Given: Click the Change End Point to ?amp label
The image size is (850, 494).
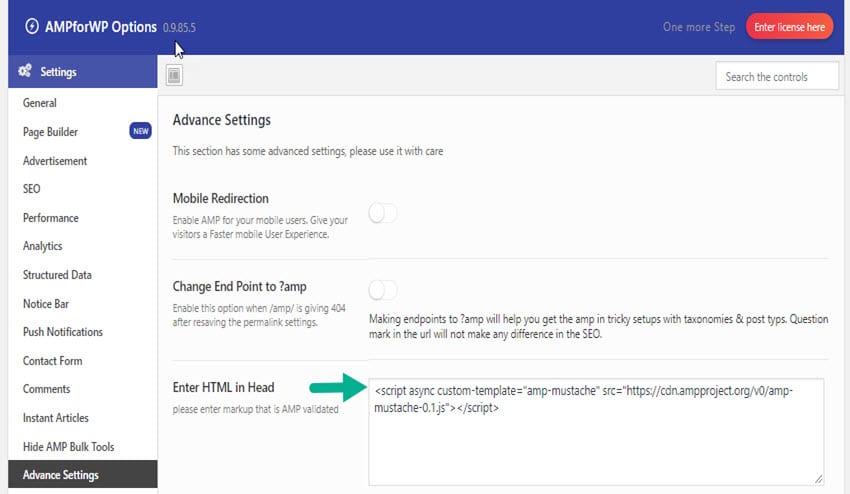Looking at the screenshot, I should click(x=240, y=286).
